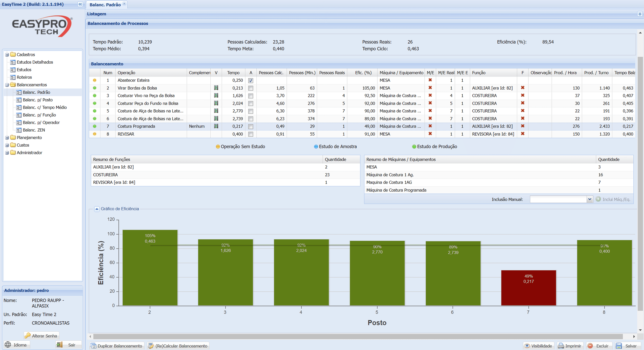The height and width of the screenshot is (350, 644).
Task: Open the Inclusão Manual dropdown
Action: pyautogui.click(x=589, y=199)
